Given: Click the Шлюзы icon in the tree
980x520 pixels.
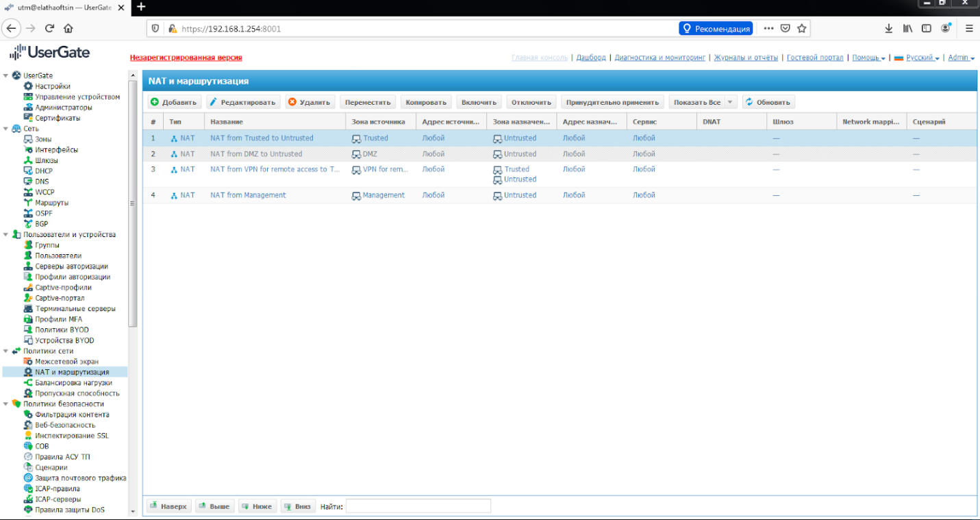Looking at the screenshot, I should tap(28, 160).
